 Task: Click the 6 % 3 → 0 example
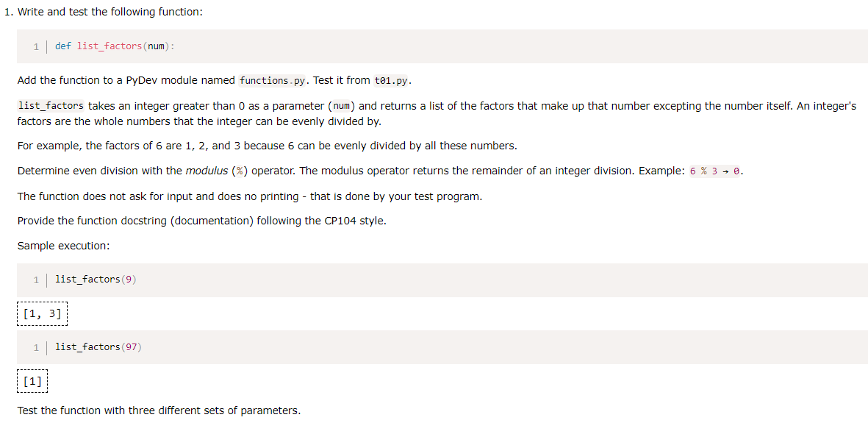(x=715, y=171)
